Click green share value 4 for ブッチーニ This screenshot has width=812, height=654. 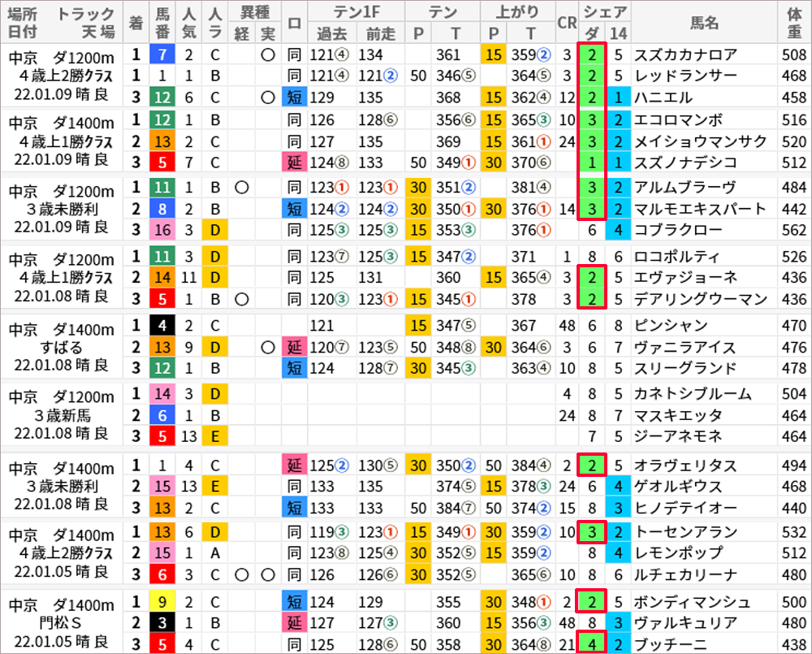point(592,645)
